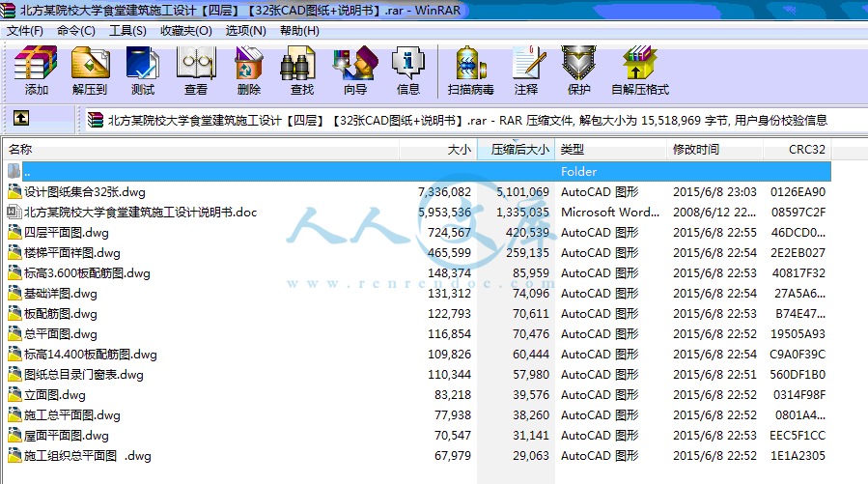Sort by Size (大小) column header

437,150
